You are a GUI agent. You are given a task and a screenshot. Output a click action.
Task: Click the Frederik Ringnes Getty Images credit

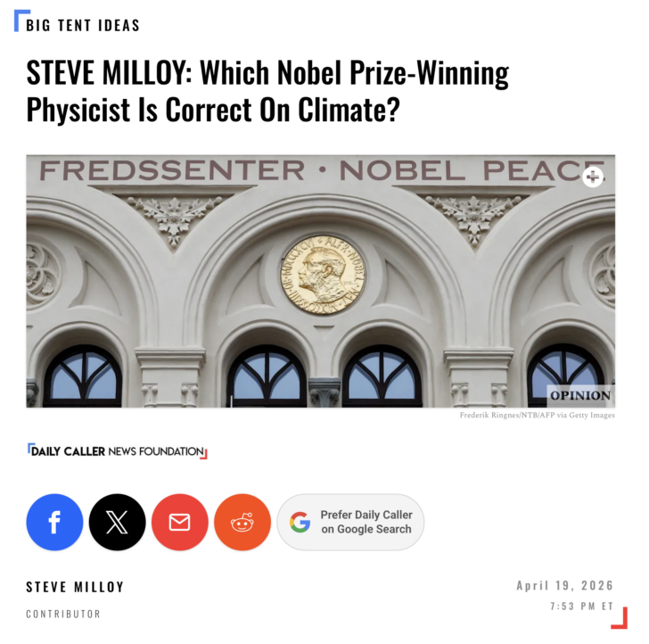(535, 416)
